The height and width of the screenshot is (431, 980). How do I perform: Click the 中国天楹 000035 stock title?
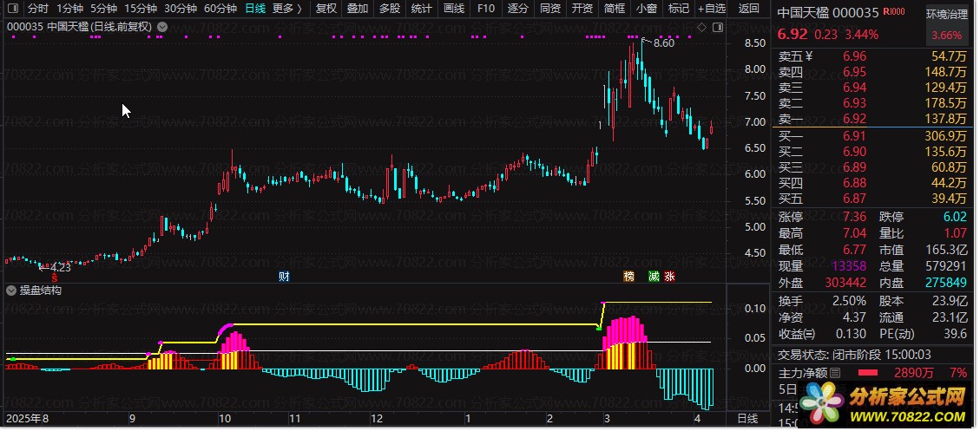click(828, 12)
